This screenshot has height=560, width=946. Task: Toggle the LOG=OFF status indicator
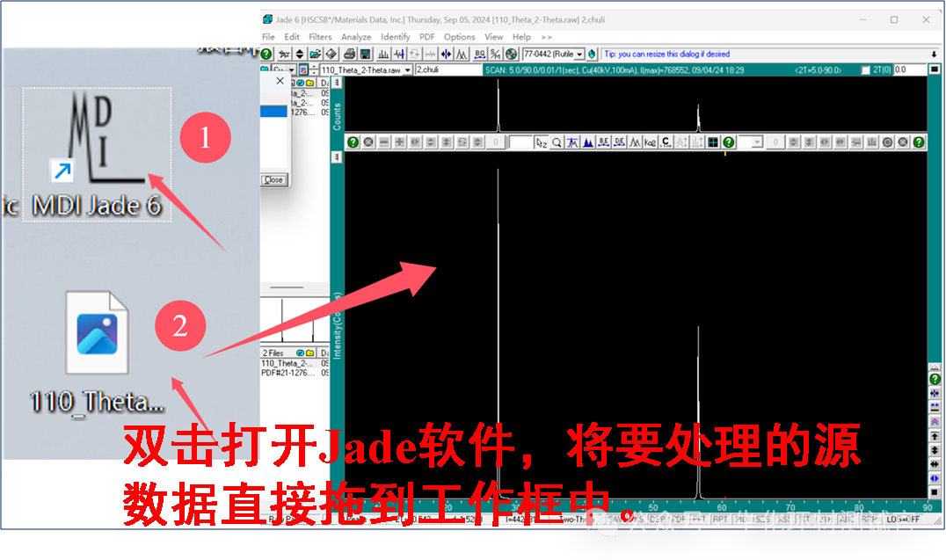click(903, 519)
